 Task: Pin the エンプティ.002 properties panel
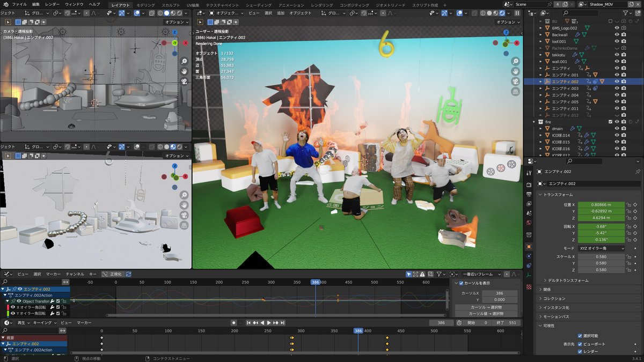click(x=638, y=172)
